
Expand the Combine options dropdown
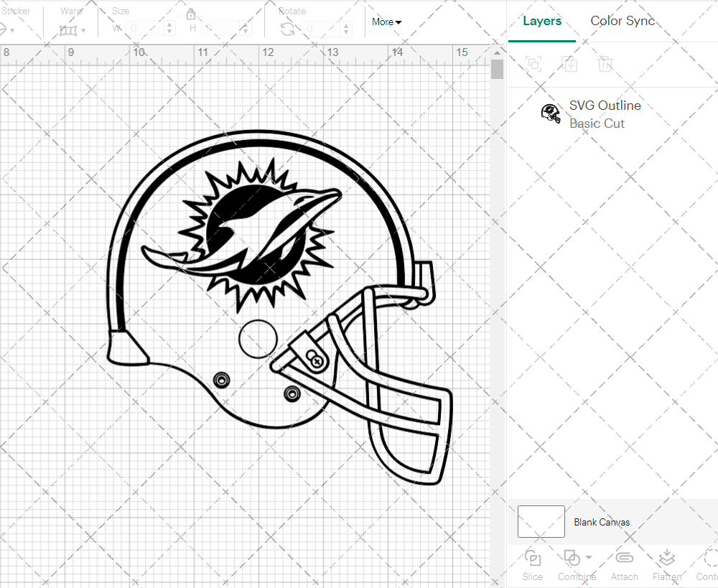[x=589, y=557]
